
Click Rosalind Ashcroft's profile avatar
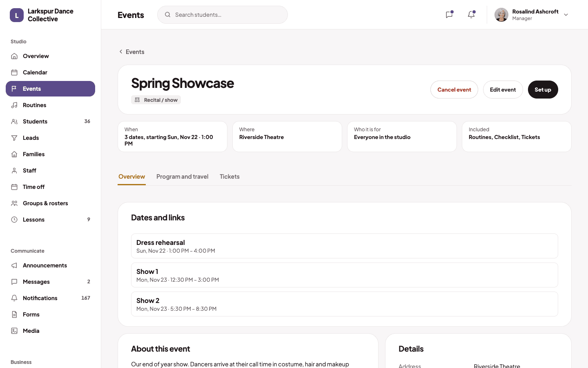coord(501,15)
